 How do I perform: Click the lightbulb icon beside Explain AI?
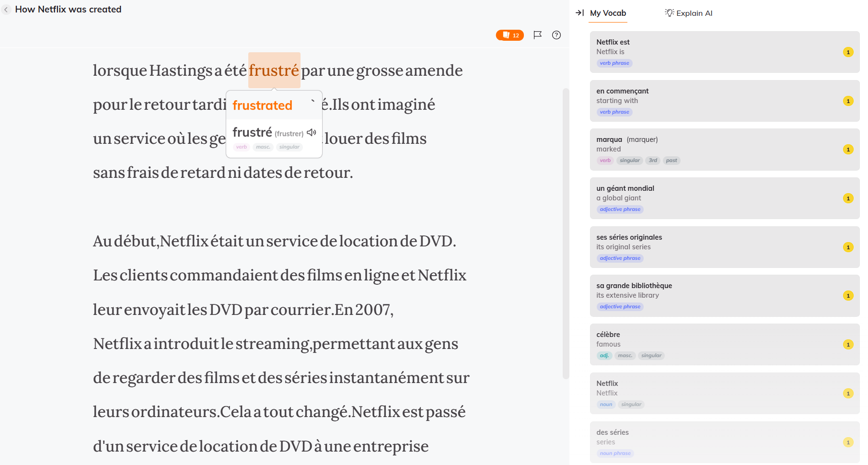(x=669, y=13)
